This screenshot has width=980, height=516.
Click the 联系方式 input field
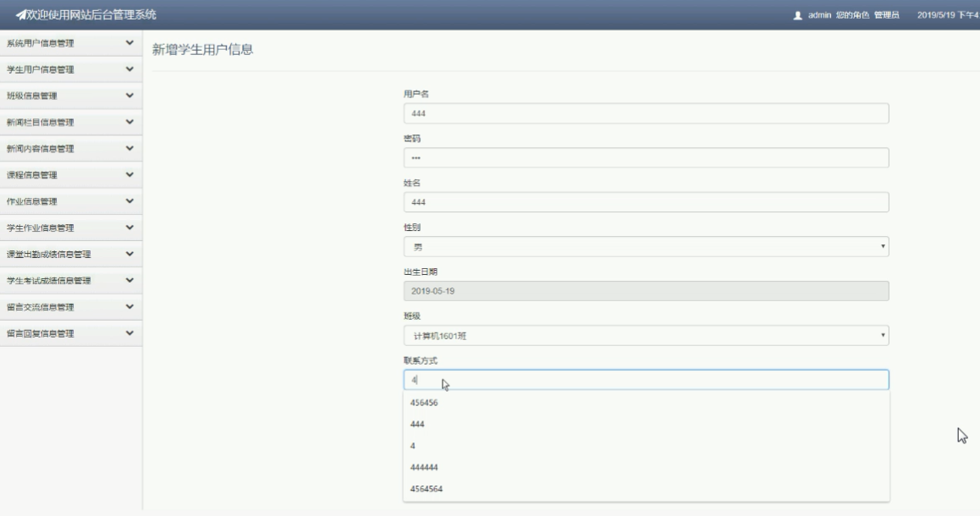point(647,380)
